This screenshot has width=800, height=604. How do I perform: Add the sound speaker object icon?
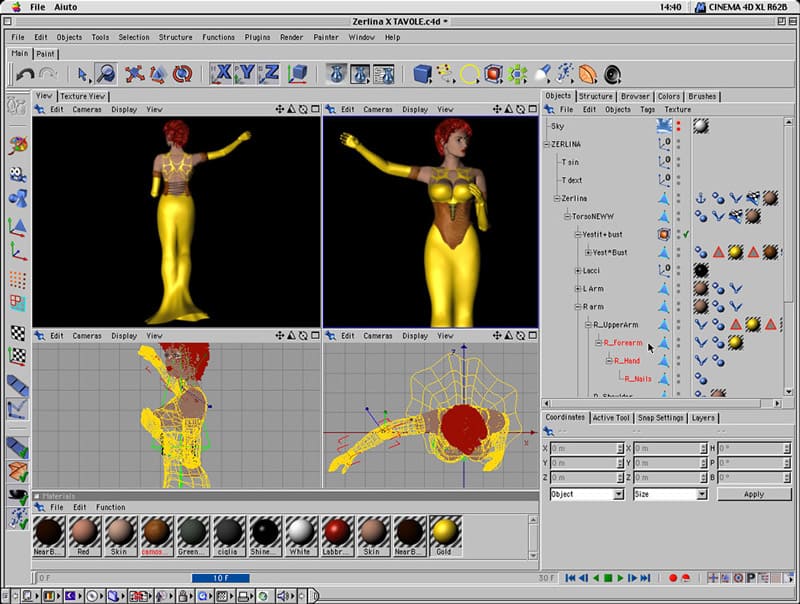612,74
